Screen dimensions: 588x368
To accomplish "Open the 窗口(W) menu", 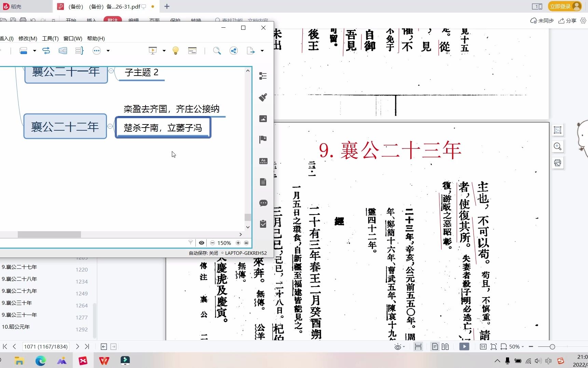I will pyautogui.click(x=73, y=38).
